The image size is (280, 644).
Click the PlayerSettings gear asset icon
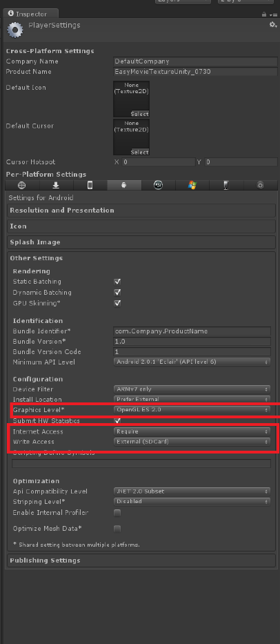pos(15,30)
